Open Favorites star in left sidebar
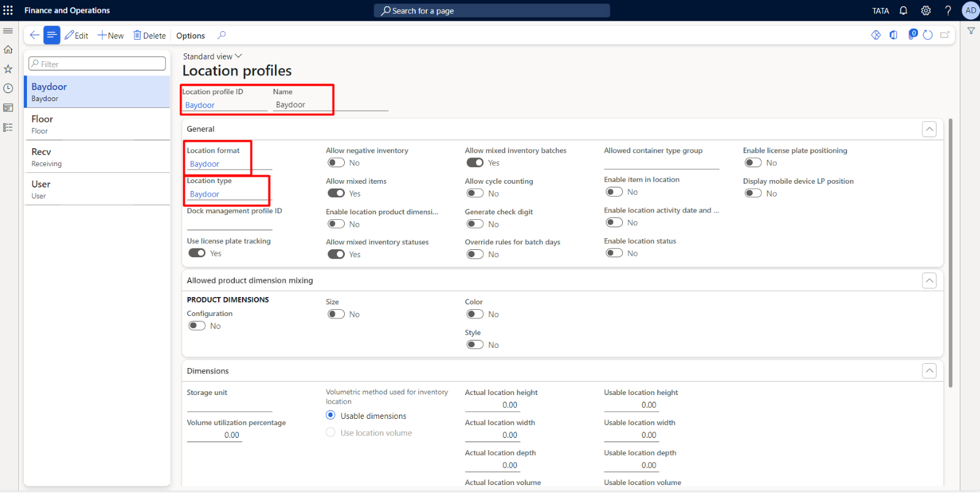Screen dimensions: 980x493 pyautogui.click(x=8, y=69)
